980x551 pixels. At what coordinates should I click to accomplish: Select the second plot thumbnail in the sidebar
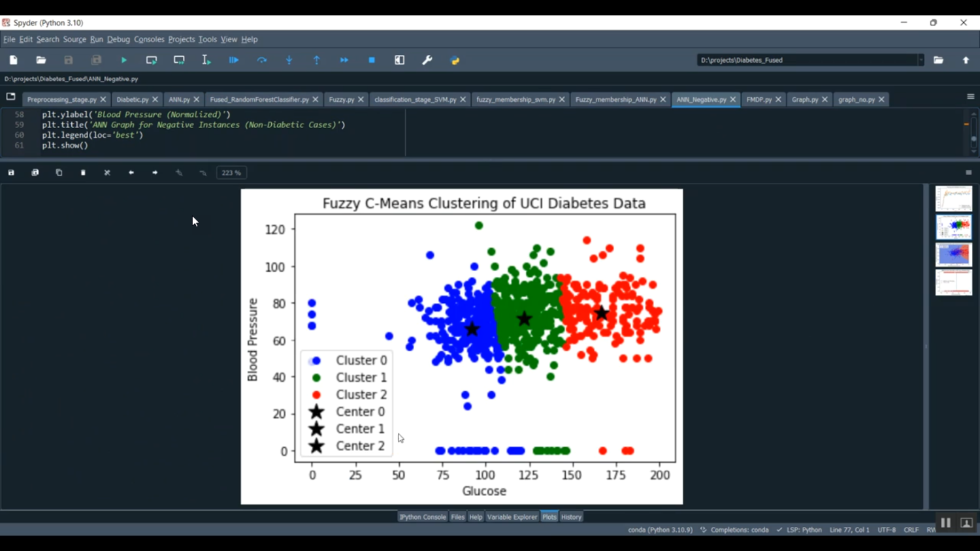click(953, 227)
